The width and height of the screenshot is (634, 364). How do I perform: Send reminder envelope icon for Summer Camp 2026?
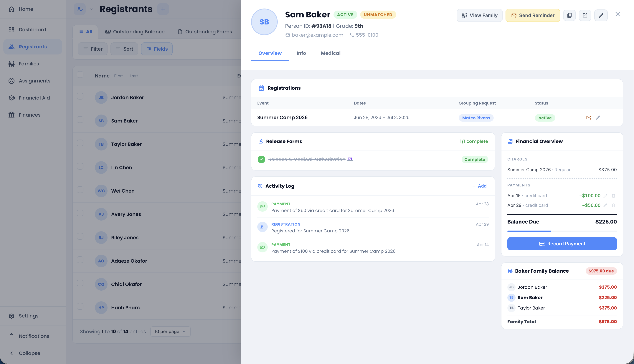coord(589,118)
